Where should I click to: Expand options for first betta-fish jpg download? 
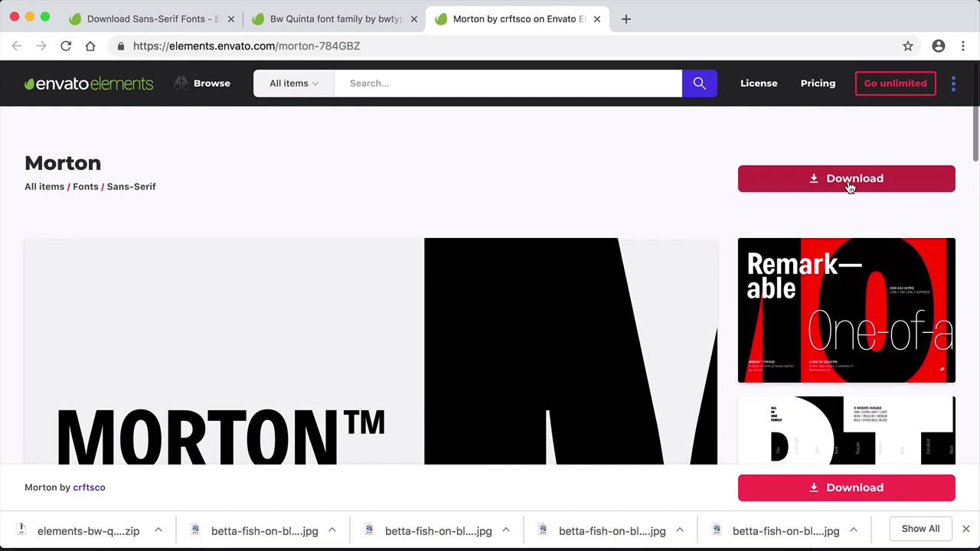[x=332, y=530]
